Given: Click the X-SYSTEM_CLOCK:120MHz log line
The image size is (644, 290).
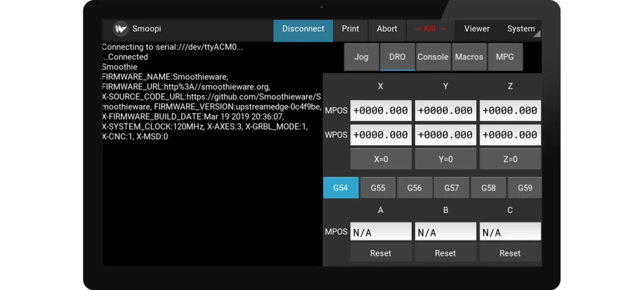Looking at the screenshot, I should 205,126.
